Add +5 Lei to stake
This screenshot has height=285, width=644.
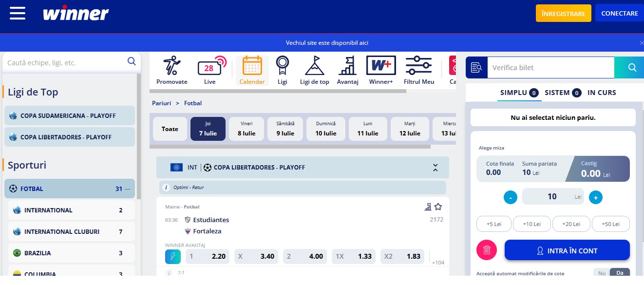point(494,224)
